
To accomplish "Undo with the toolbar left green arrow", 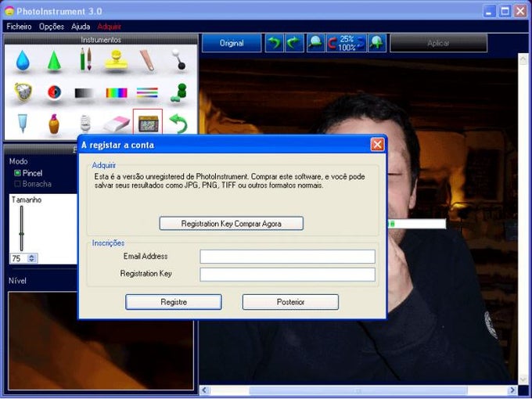I will [x=274, y=43].
